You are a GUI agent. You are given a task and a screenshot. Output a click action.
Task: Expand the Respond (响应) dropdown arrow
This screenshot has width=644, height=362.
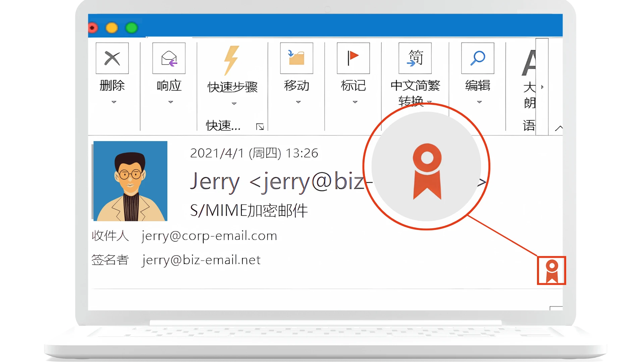pyautogui.click(x=170, y=102)
